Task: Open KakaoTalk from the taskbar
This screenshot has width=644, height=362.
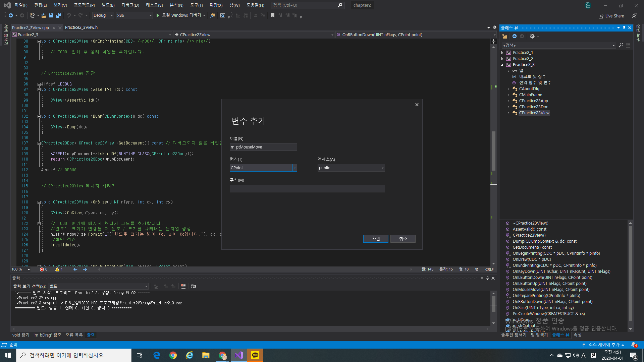Action: (x=255, y=355)
